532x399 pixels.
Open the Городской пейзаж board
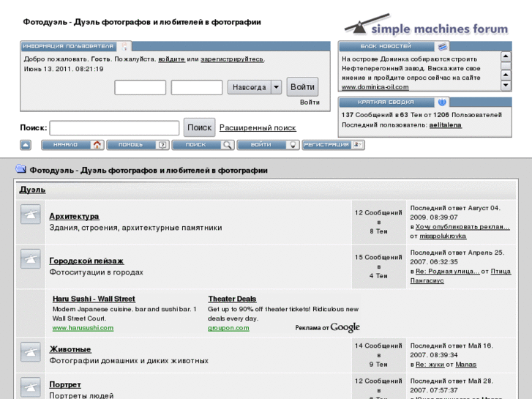[x=86, y=261]
